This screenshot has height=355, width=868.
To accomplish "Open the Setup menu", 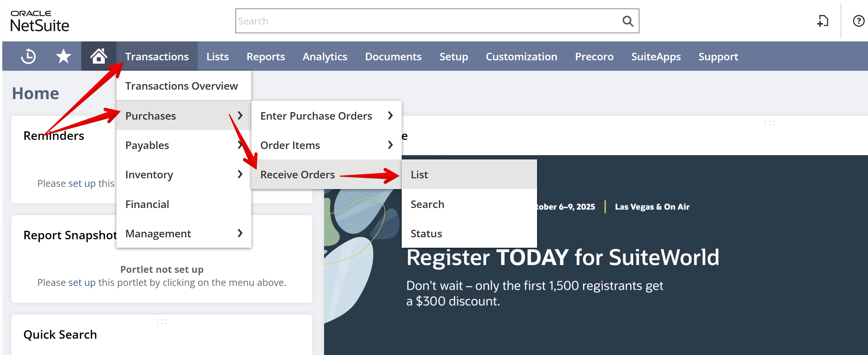I will pos(454,57).
